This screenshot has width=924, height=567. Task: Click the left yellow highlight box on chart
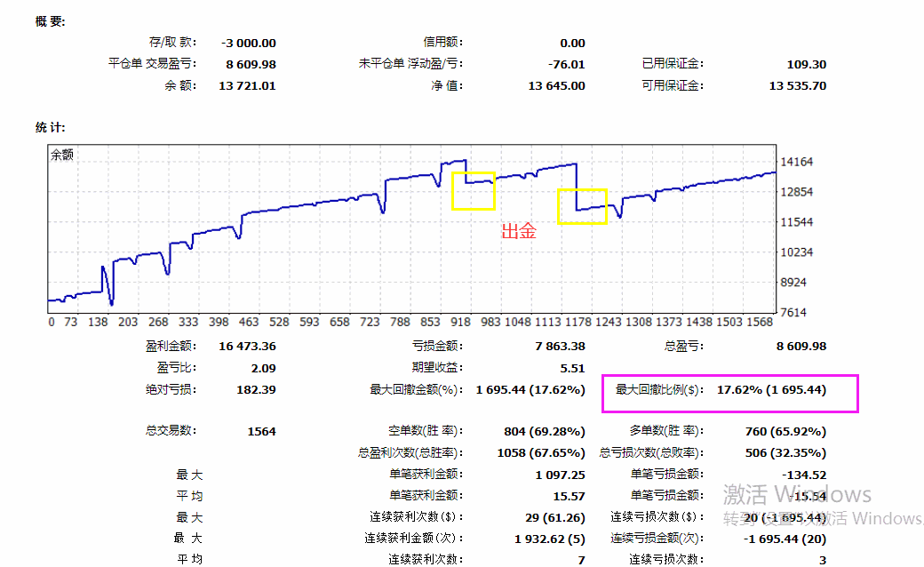coord(473,191)
